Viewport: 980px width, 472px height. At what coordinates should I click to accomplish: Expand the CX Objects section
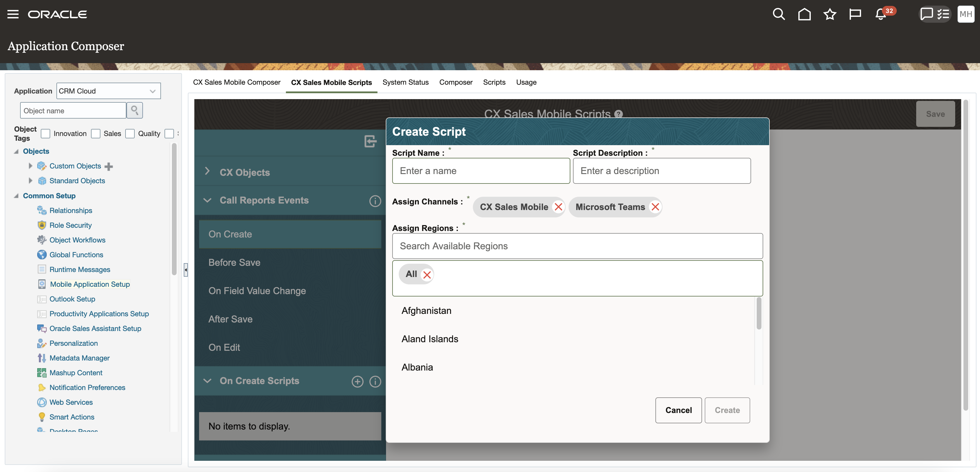click(x=207, y=171)
